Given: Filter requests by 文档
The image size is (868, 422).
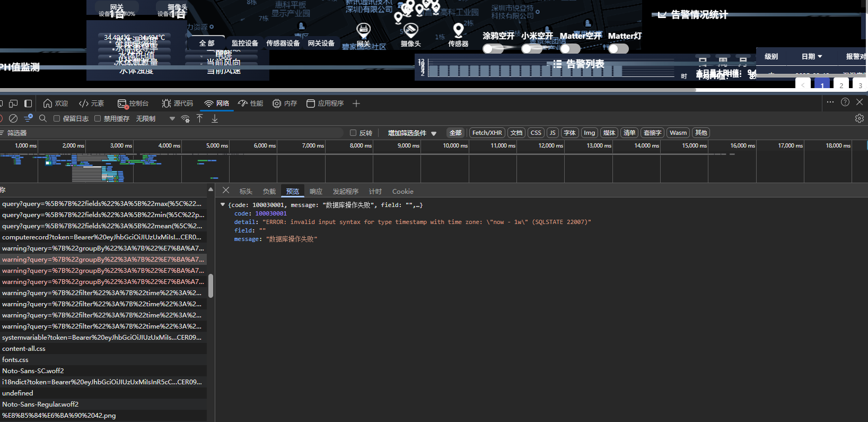Looking at the screenshot, I should pyautogui.click(x=516, y=133).
